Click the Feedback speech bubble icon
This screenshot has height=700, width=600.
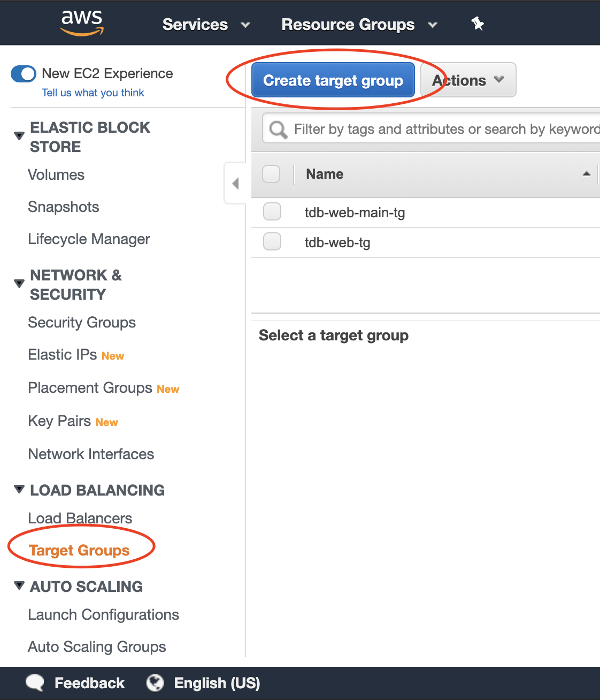point(35,683)
